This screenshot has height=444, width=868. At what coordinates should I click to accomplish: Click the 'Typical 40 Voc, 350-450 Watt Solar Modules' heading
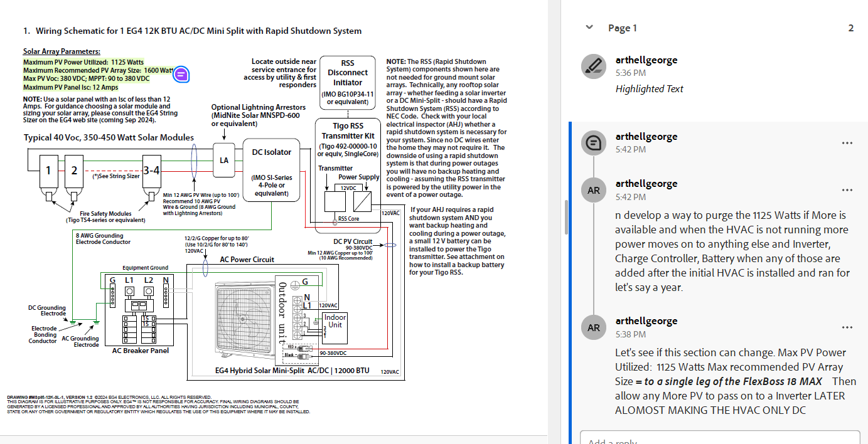point(109,137)
